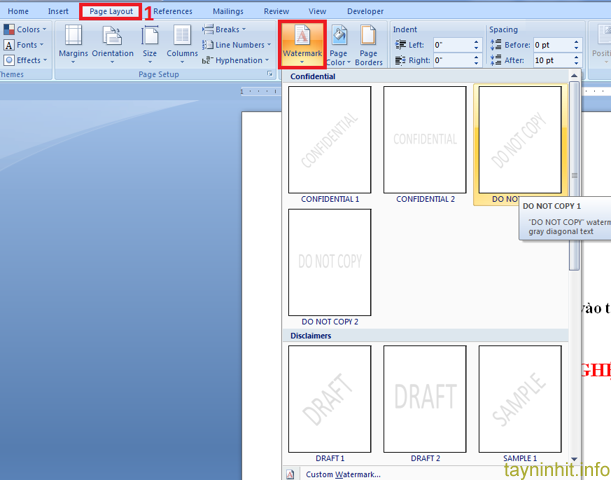Switch to the References tab
This screenshot has height=480, width=611.
172,11
